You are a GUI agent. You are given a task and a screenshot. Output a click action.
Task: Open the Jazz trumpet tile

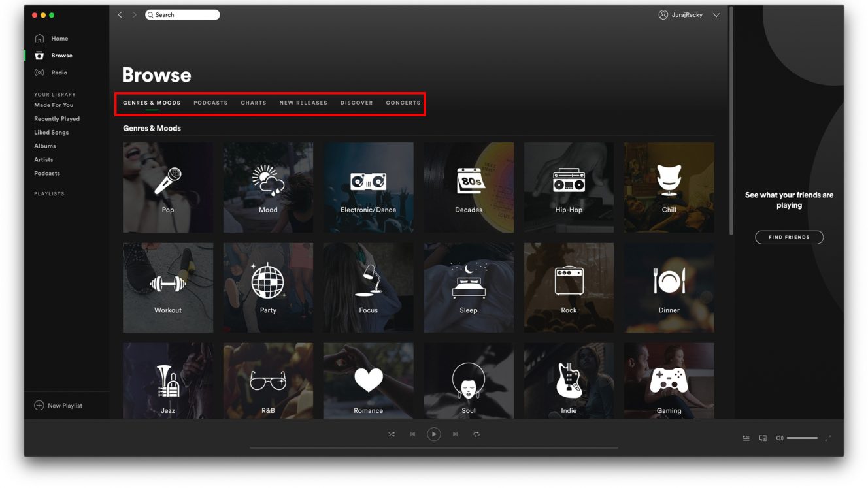point(168,381)
